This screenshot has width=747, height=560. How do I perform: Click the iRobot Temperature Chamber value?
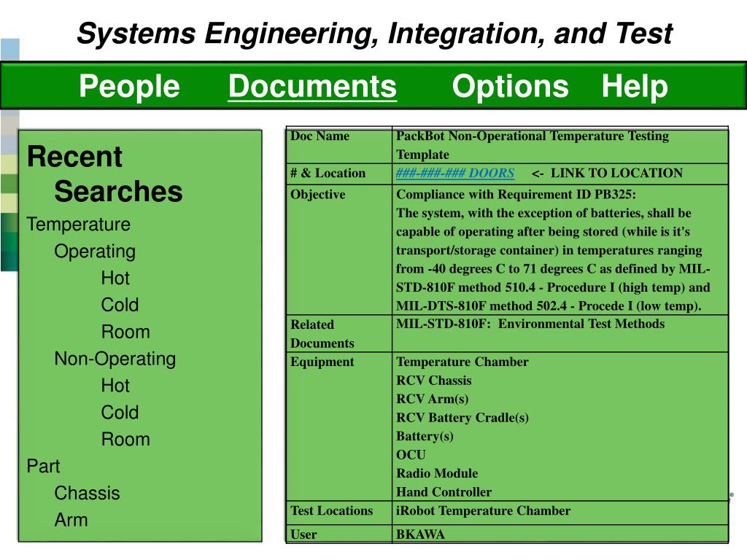[483, 510]
